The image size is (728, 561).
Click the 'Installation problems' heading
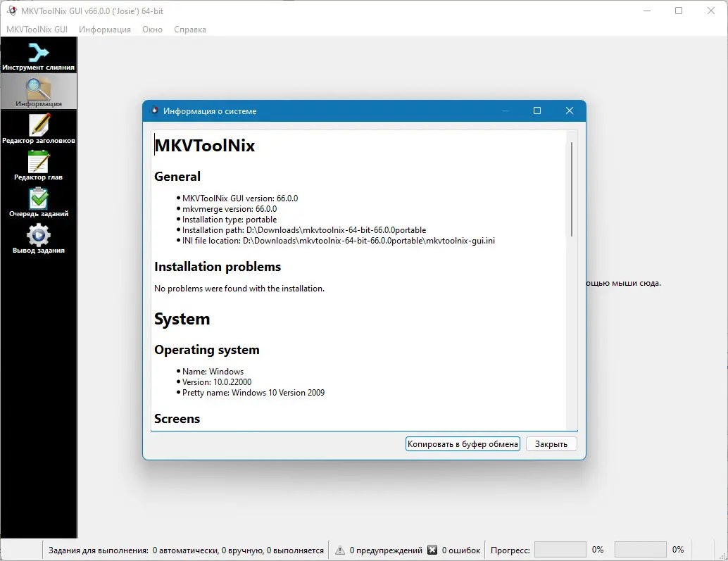[x=218, y=267]
